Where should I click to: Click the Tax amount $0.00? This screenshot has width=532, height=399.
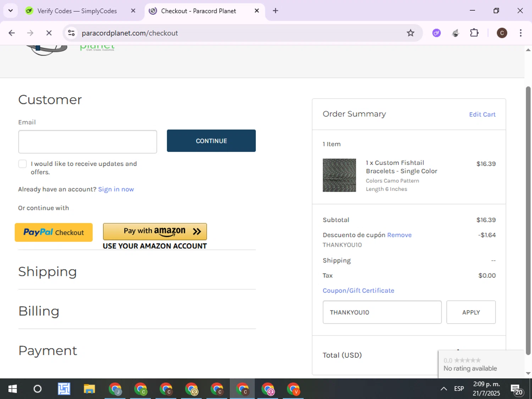(x=487, y=276)
